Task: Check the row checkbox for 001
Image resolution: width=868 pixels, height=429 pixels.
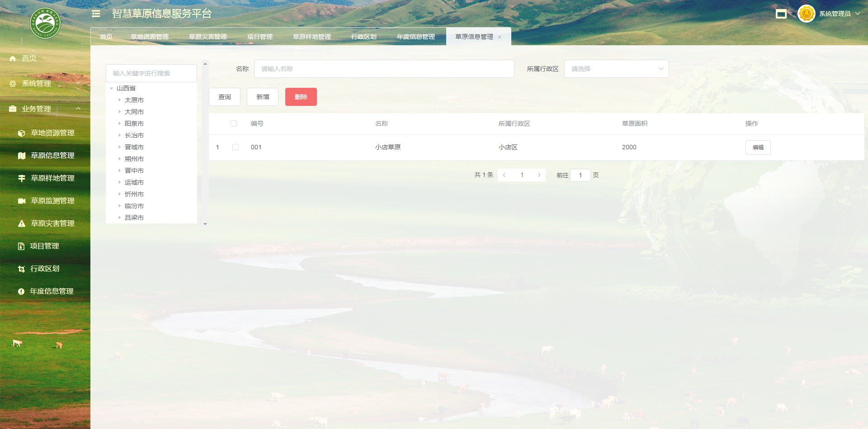Action: tap(236, 147)
